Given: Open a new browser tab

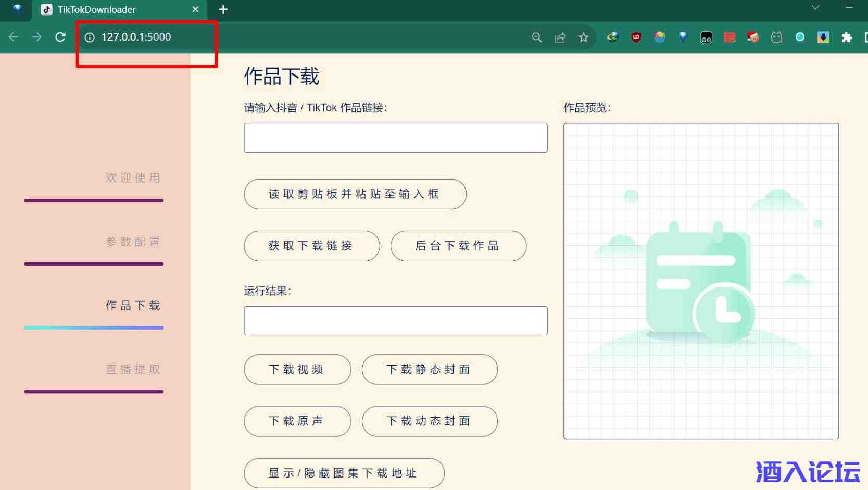Looking at the screenshot, I should pyautogui.click(x=223, y=9).
